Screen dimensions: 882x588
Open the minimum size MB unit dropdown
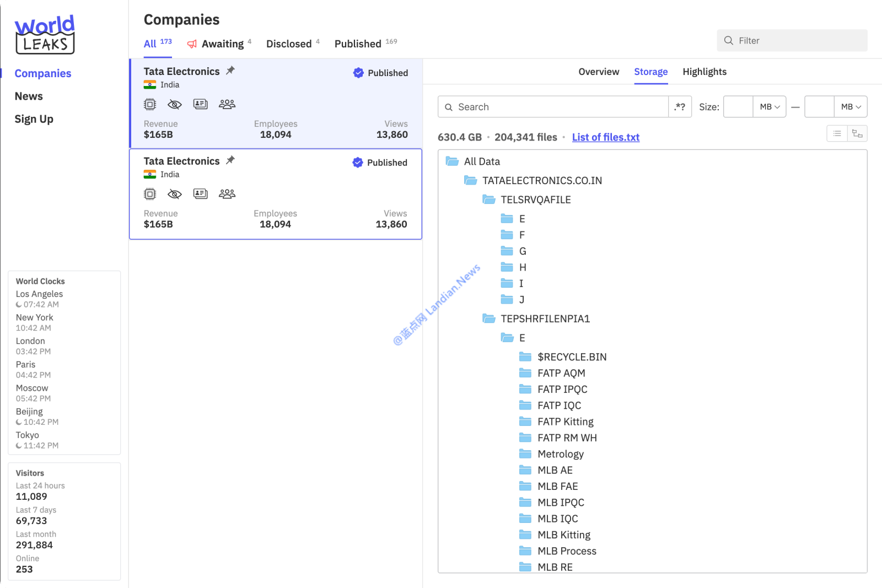(x=770, y=107)
